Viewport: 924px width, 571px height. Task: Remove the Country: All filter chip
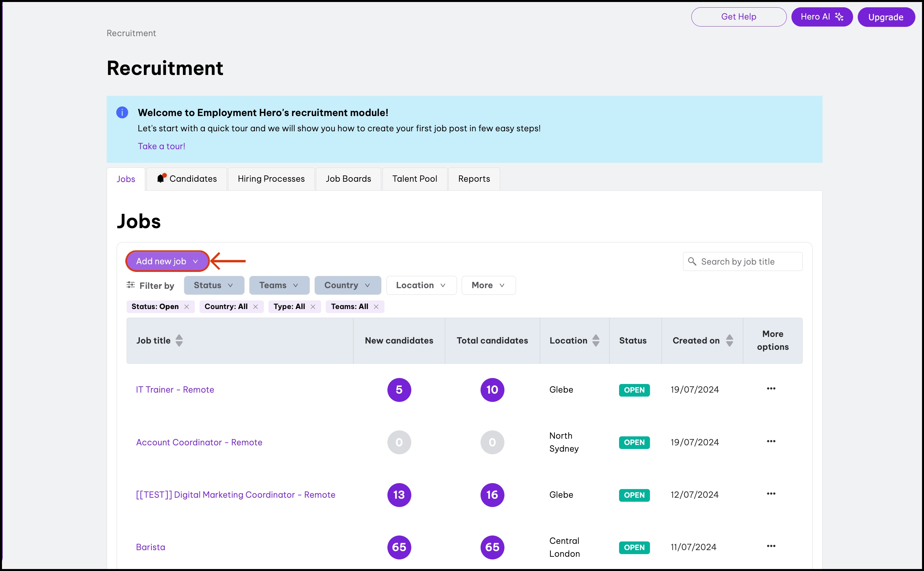click(x=256, y=307)
